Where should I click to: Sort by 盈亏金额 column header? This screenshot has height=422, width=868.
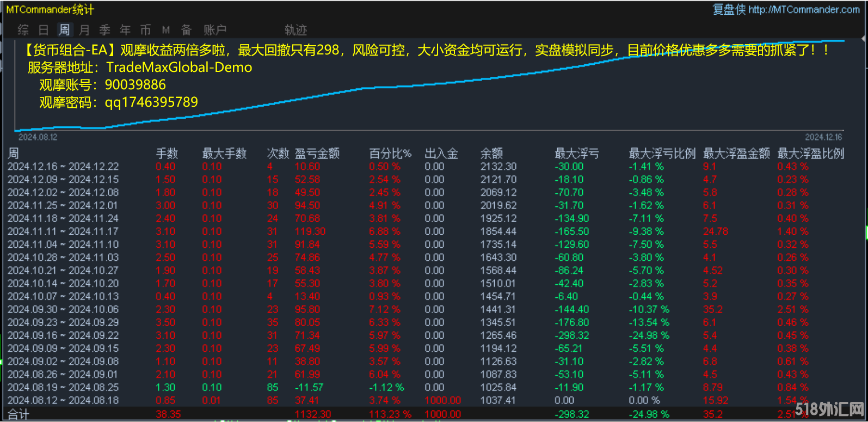(317, 154)
